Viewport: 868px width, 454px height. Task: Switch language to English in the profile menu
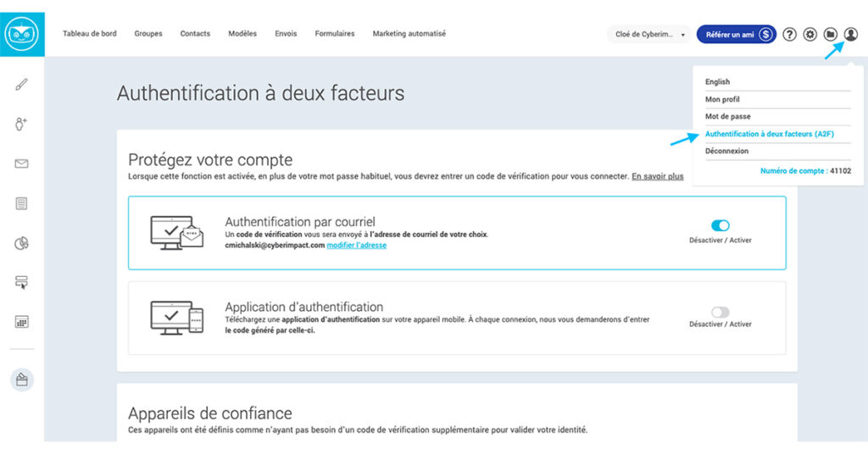717,82
